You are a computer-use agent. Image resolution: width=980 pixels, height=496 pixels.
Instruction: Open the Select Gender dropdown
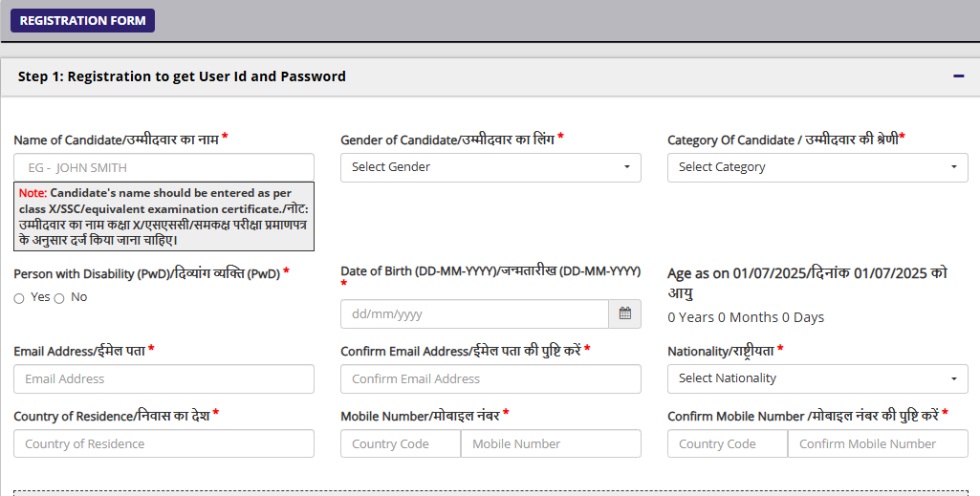490,167
